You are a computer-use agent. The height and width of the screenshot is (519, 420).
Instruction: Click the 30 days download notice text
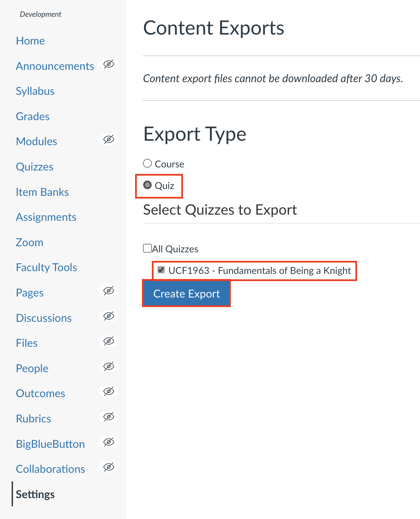coord(273,78)
